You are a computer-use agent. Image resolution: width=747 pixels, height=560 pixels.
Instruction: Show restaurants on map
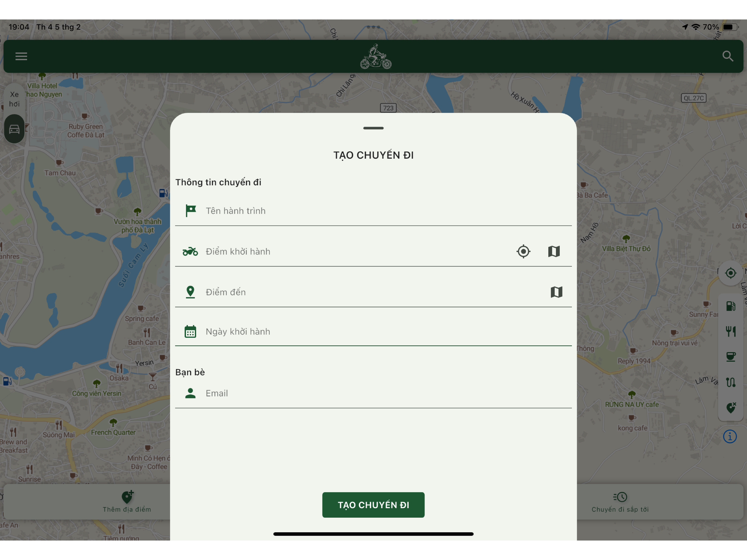click(730, 332)
